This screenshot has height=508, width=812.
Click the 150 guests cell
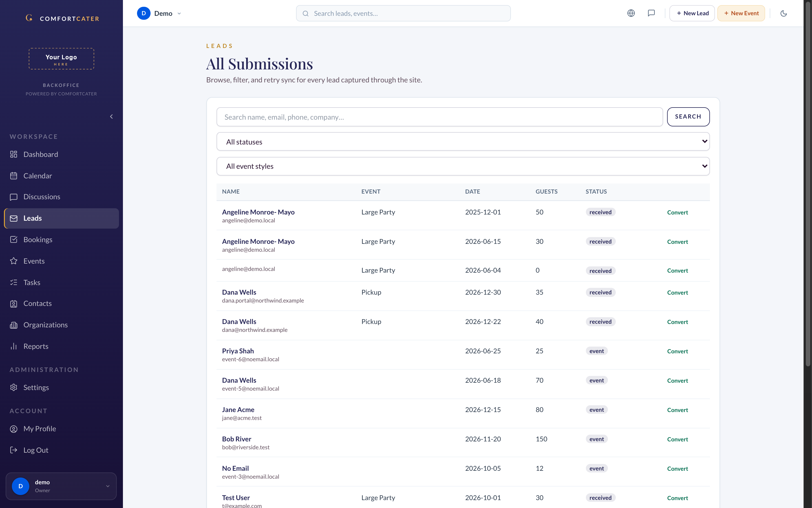coord(541,439)
